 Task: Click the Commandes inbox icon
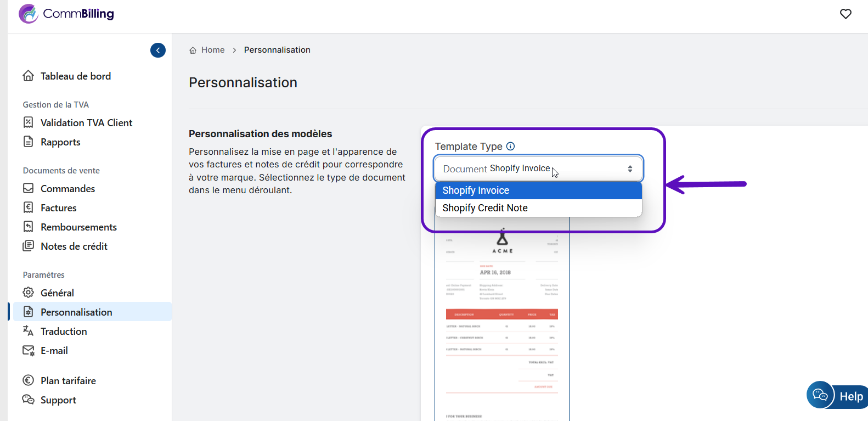tap(29, 188)
